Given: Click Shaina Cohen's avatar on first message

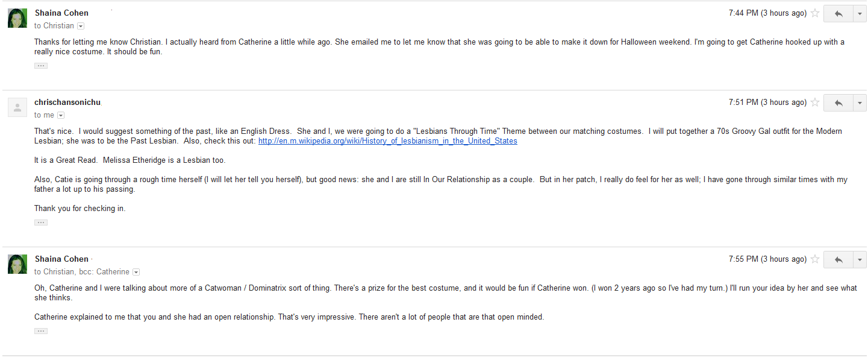Looking at the screenshot, I should click(x=17, y=18).
